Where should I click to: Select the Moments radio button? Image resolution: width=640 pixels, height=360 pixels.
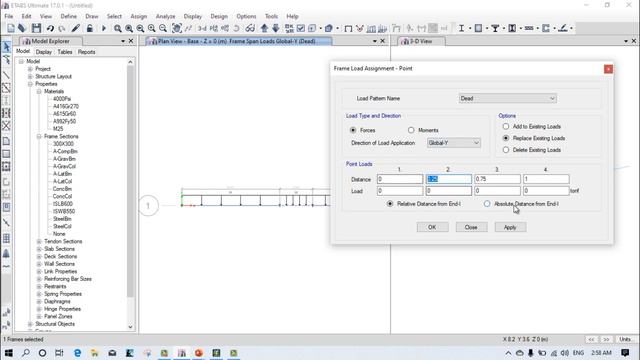[x=411, y=130]
